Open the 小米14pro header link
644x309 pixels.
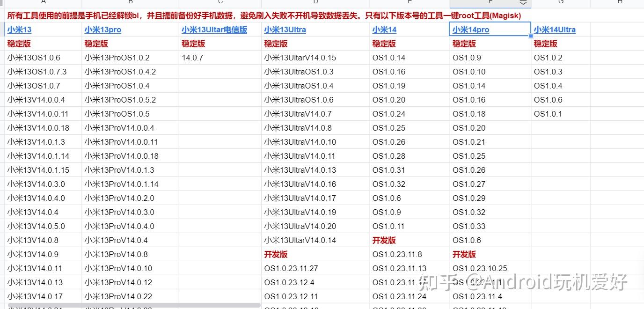click(x=471, y=29)
